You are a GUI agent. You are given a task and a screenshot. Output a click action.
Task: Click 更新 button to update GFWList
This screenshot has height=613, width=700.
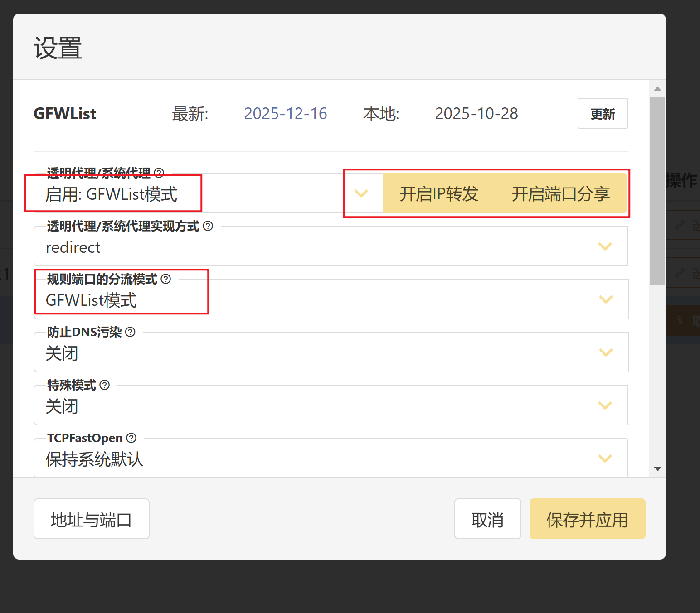tap(602, 114)
